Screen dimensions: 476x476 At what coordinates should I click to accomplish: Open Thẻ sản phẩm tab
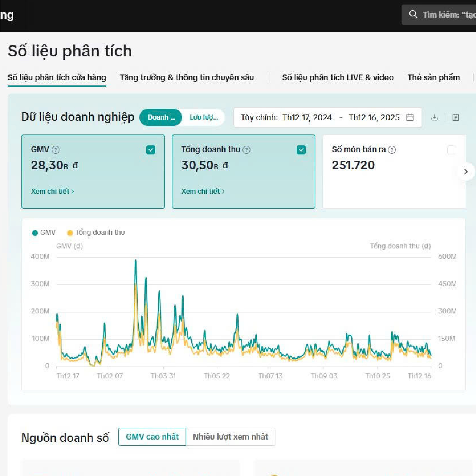[x=433, y=77]
